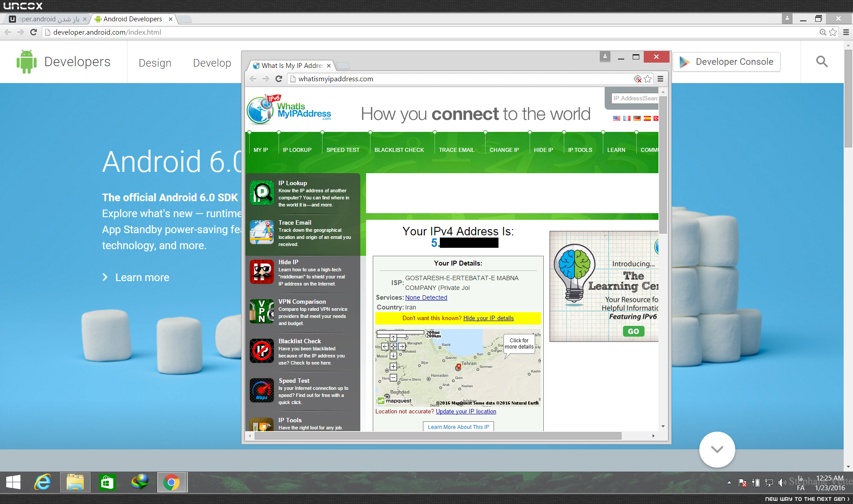Image resolution: width=853 pixels, height=504 pixels.
Task: Show hidden system tray icons
Action: 729,483
